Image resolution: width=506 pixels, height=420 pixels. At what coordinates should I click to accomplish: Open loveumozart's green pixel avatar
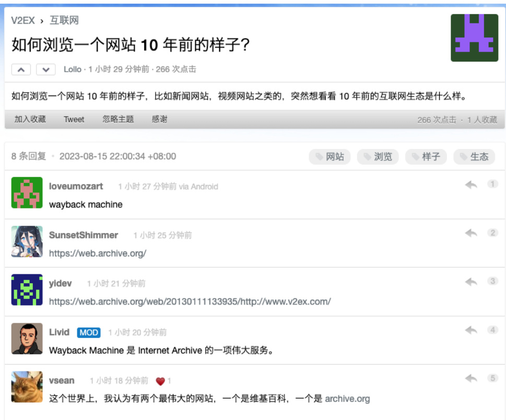pos(27,193)
